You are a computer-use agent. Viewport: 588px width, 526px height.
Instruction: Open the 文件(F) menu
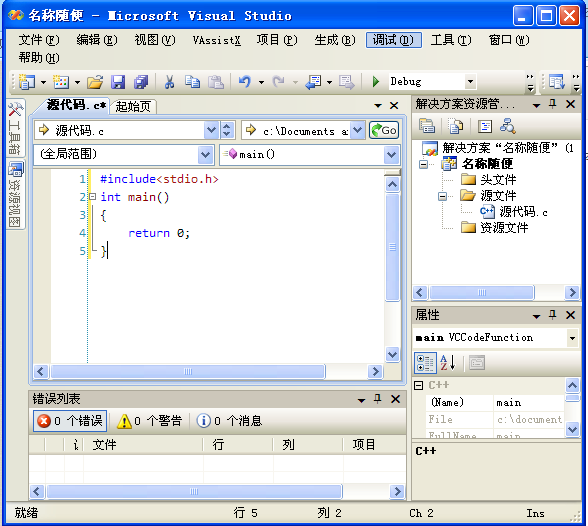pyautogui.click(x=39, y=40)
